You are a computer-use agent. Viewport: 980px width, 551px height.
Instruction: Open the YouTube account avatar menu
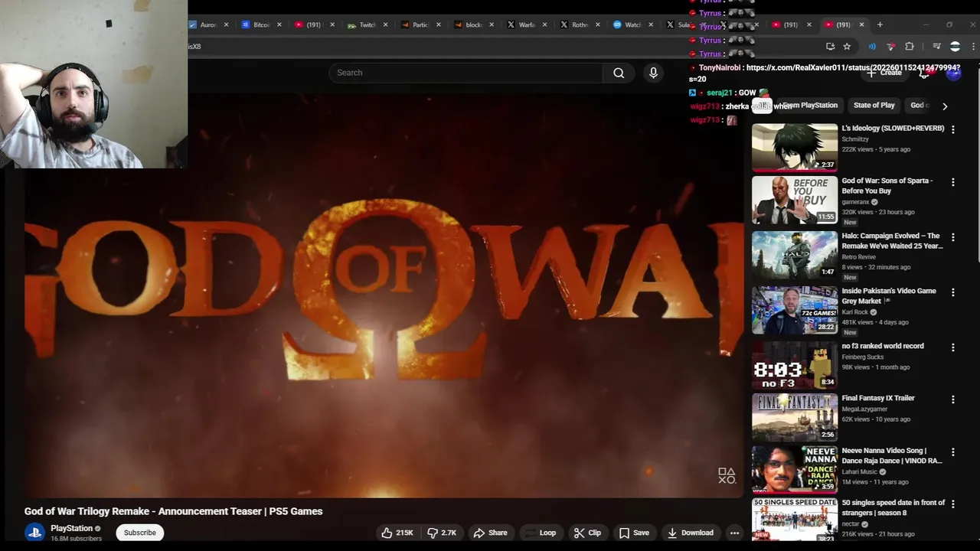click(x=954, y=73)
